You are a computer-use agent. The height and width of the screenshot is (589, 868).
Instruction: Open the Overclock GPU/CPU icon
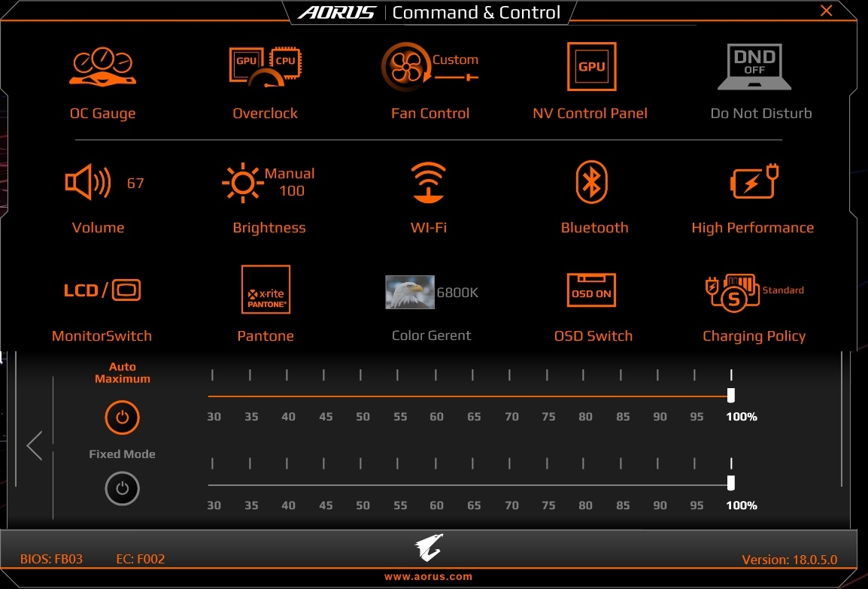[x=266, y=66]
